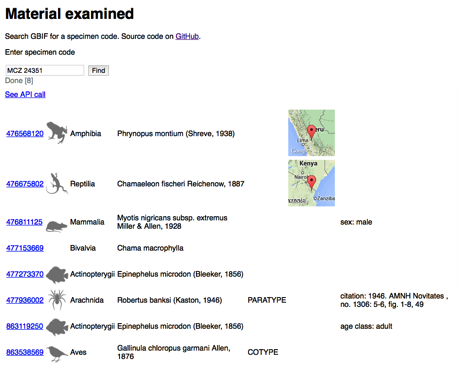The height and width of the screenshot is (376, 460).
Task: Click the fish icon in row 863119250
Action: coord(57,326)
